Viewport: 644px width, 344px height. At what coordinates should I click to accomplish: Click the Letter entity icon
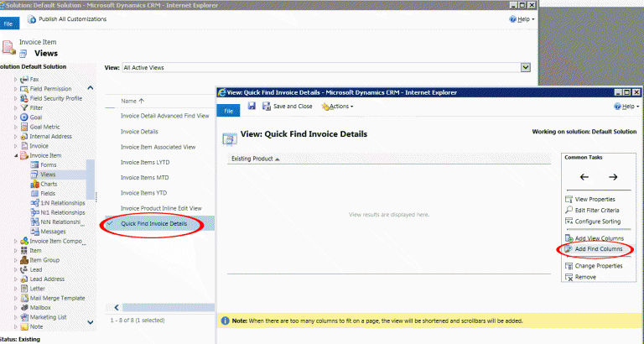[24, 289]
